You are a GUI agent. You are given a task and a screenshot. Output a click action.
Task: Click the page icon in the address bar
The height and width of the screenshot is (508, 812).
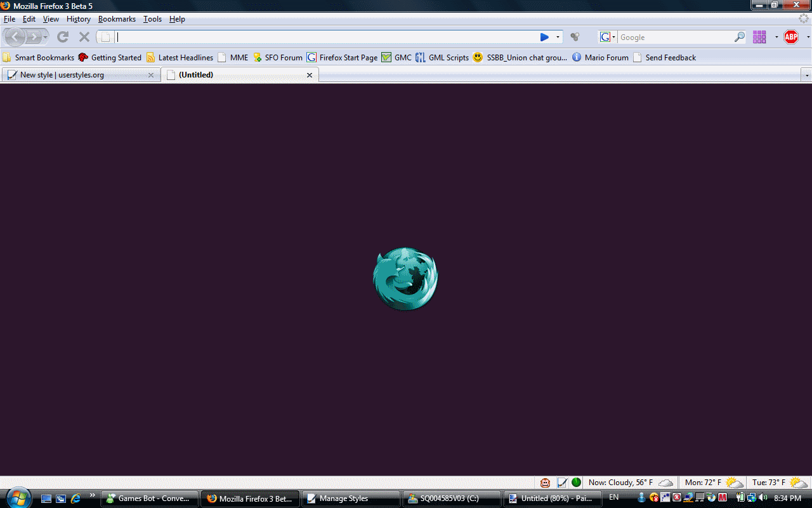[107, 37]
